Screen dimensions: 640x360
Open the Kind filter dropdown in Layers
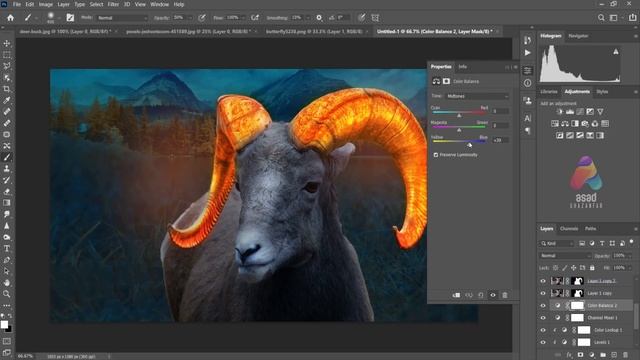557,243
